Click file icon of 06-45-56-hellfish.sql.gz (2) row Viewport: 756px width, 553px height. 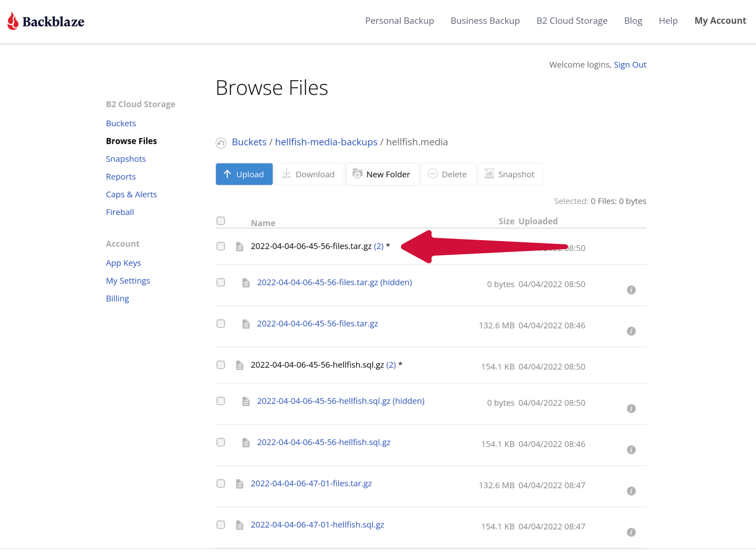point(240,365)
